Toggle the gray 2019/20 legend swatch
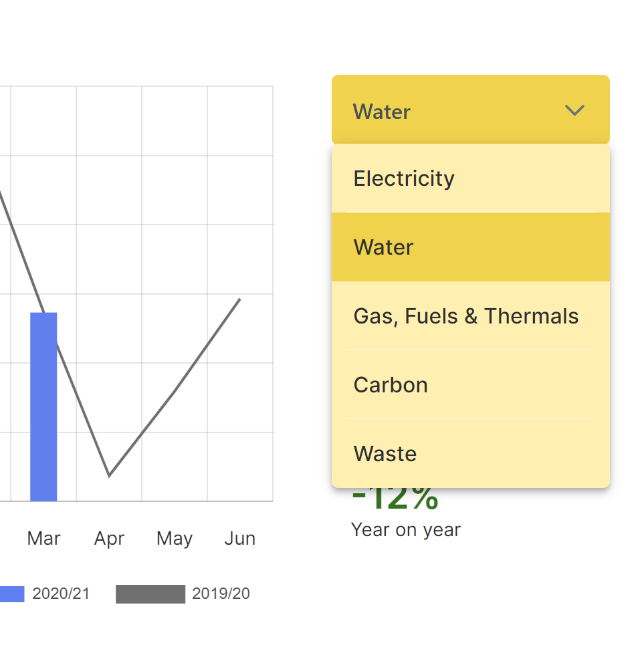The image size is (644, 647). click(150, 594)
